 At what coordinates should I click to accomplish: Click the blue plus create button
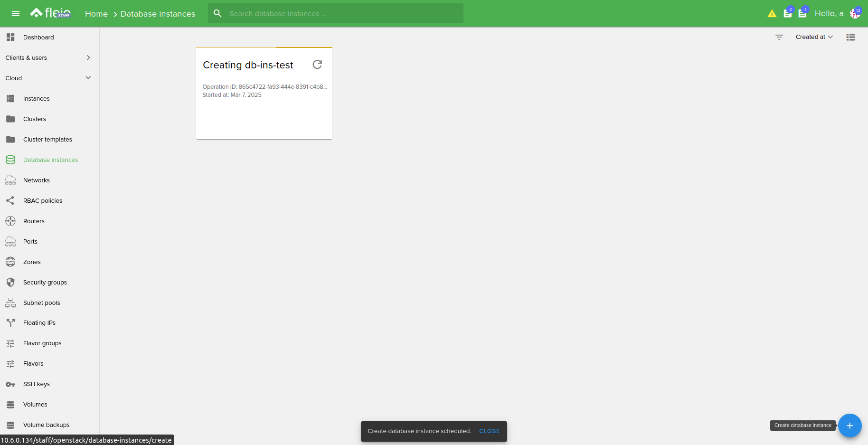click(849, 426)
